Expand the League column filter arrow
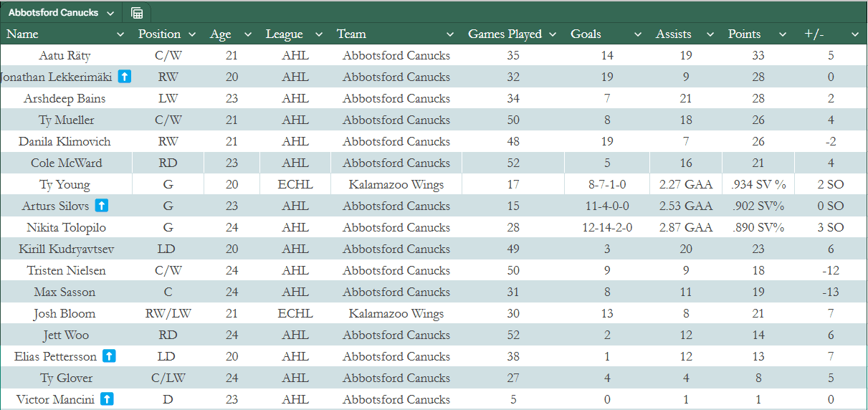 click(x=318, y=34)
